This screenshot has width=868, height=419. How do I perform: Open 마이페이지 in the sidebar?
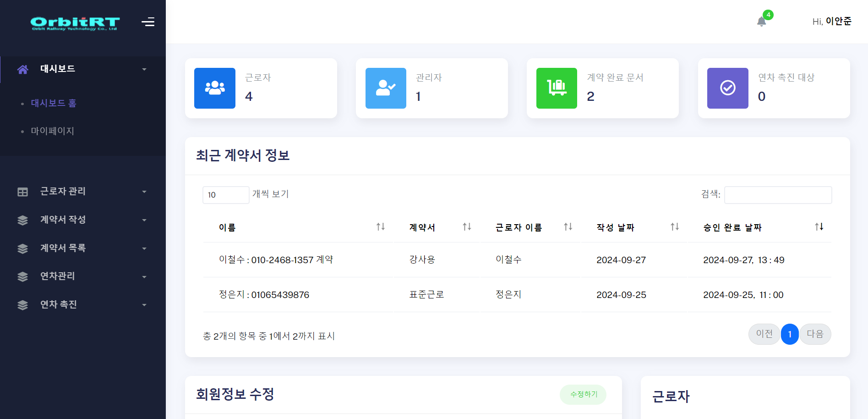(x=52, y=131)
